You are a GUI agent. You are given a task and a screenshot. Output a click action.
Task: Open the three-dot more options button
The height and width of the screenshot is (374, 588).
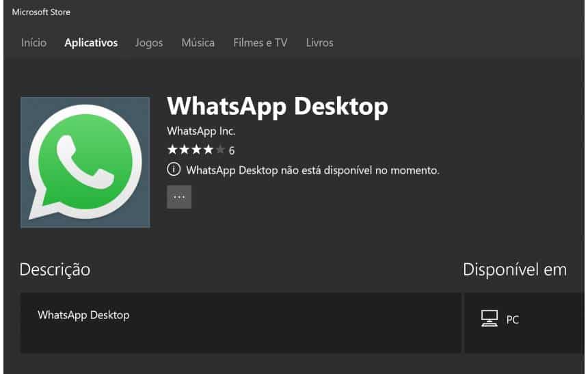(x=179, y=197)
